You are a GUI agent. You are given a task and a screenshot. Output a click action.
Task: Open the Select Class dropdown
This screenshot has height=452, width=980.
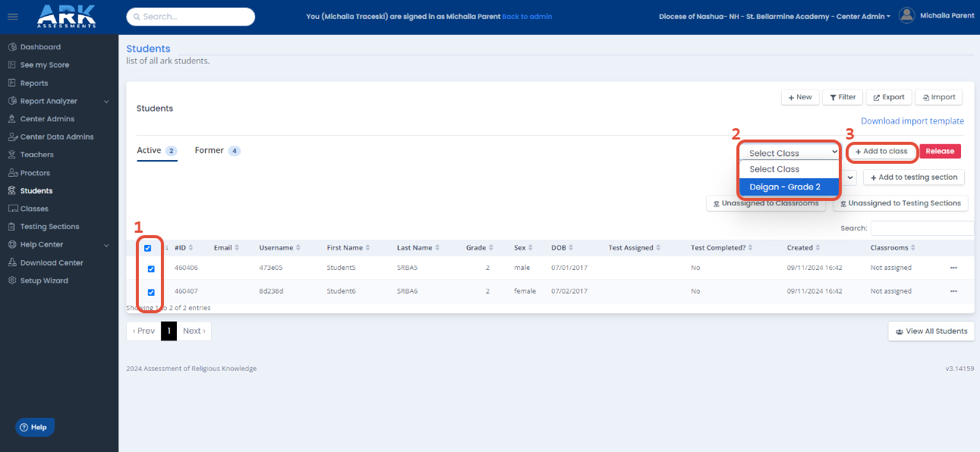coord(789,152)
